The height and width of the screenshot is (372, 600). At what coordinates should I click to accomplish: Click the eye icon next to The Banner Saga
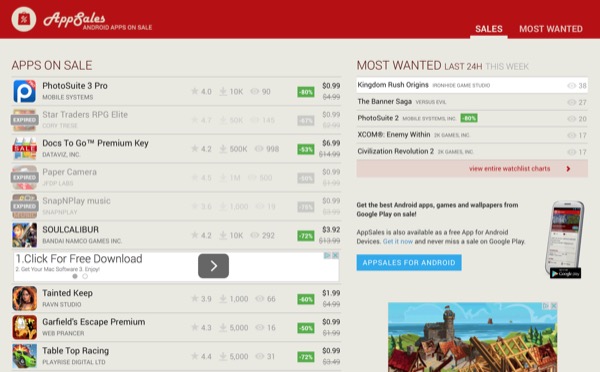[x=572, y=102]
